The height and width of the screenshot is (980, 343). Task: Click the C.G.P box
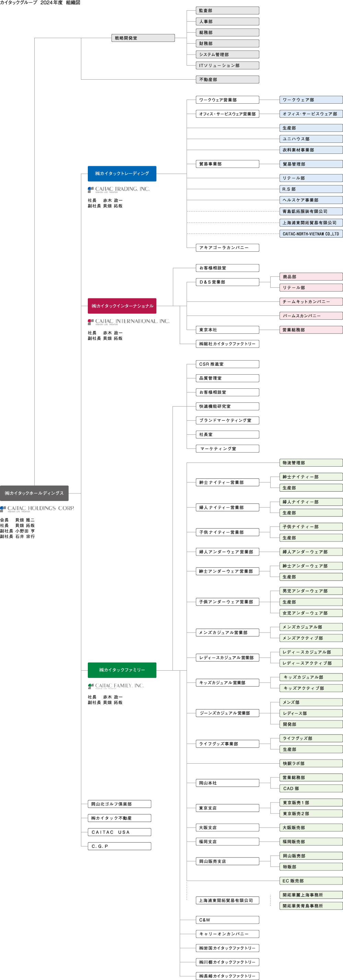119,846
